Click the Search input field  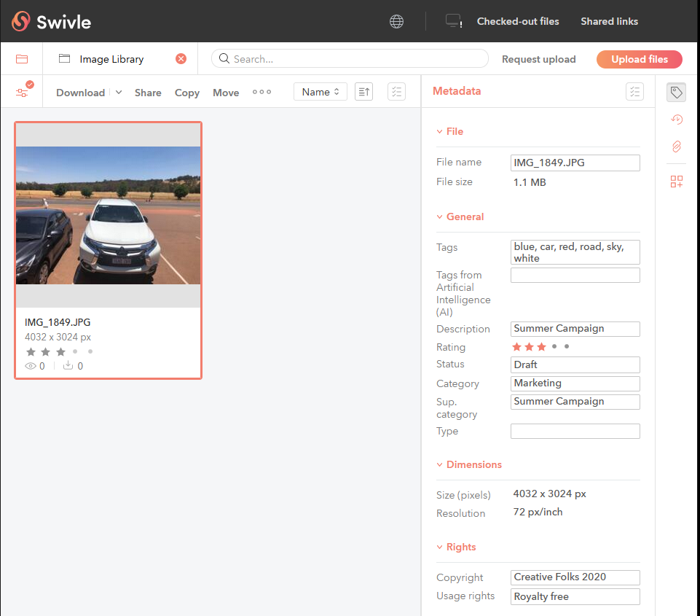pyautogui.click(x=350, y=58)
